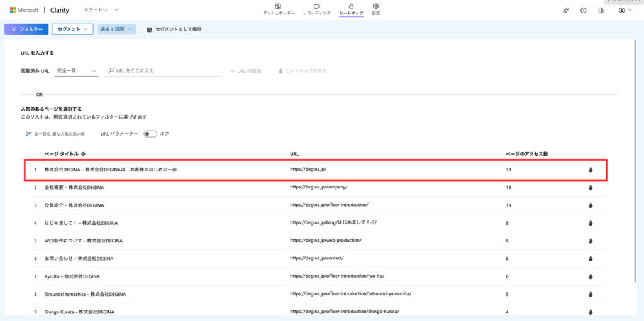Click セグメントとして保存 button
644x321 pixels.
(x=174, y=30)
